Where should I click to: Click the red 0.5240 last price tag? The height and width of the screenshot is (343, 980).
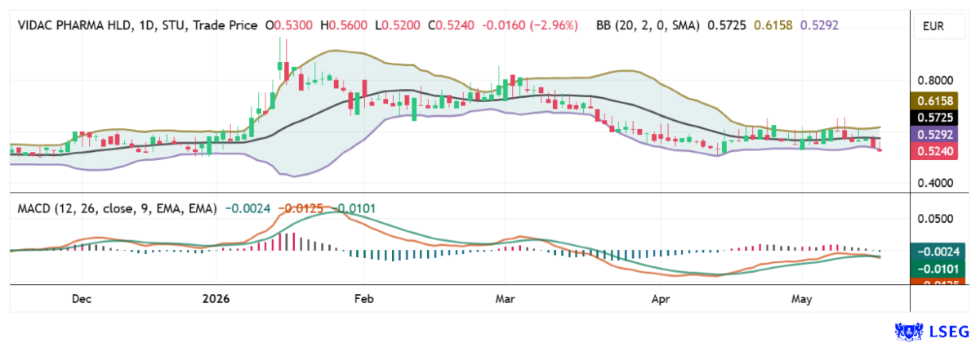point(933,150)
